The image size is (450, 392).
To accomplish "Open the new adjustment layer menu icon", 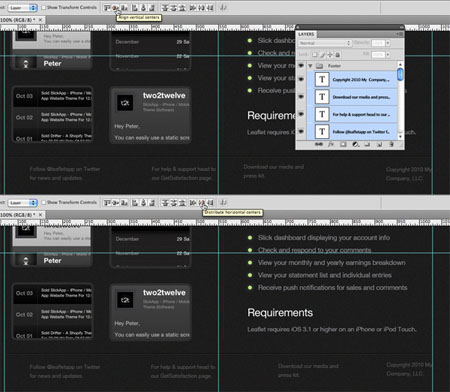I will (x=355, y=144).
